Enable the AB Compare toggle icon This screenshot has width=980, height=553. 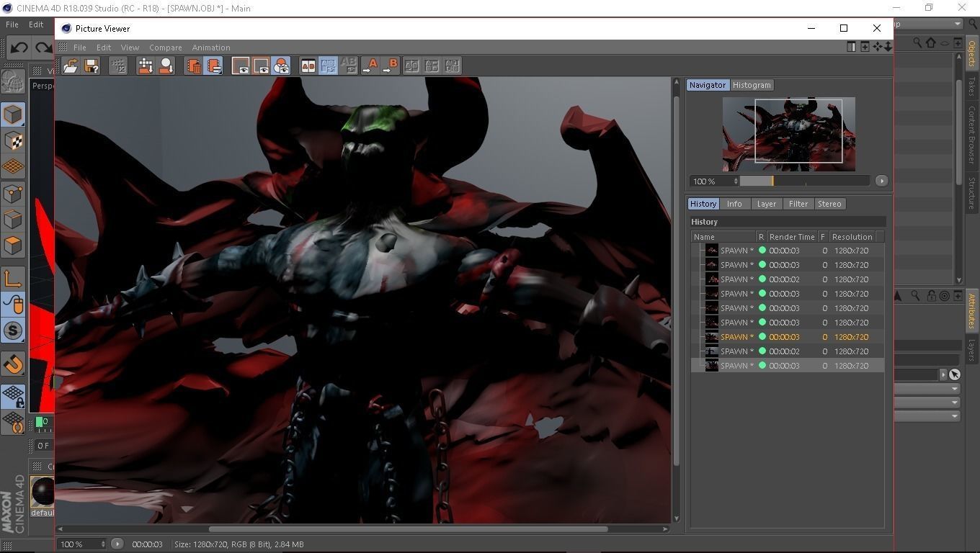(x=308, y=66)
